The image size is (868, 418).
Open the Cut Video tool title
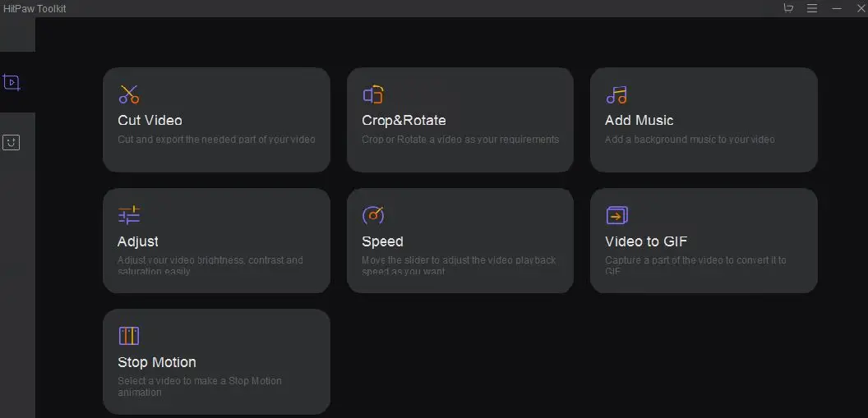coord(150,121)
